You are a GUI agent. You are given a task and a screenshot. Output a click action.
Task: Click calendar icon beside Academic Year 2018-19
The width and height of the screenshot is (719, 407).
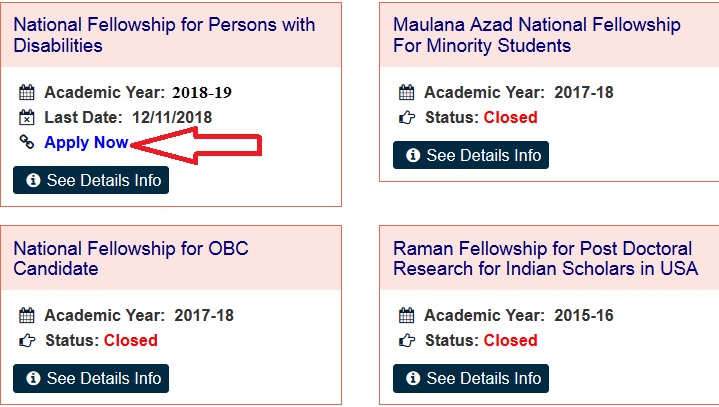(27, 93)
